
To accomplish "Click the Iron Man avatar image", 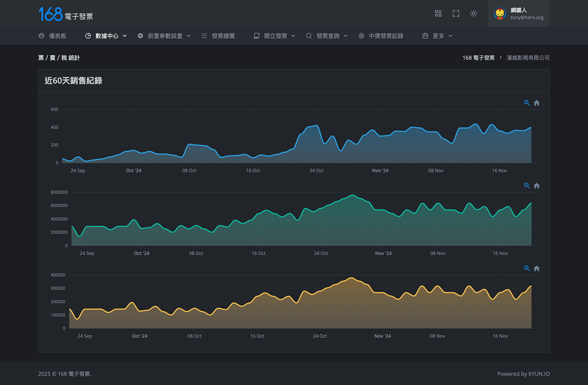I will [500, 14].
